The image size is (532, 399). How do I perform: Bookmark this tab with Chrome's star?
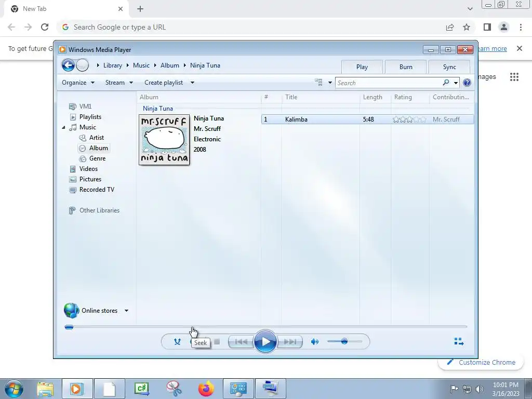tap(467, 27)
